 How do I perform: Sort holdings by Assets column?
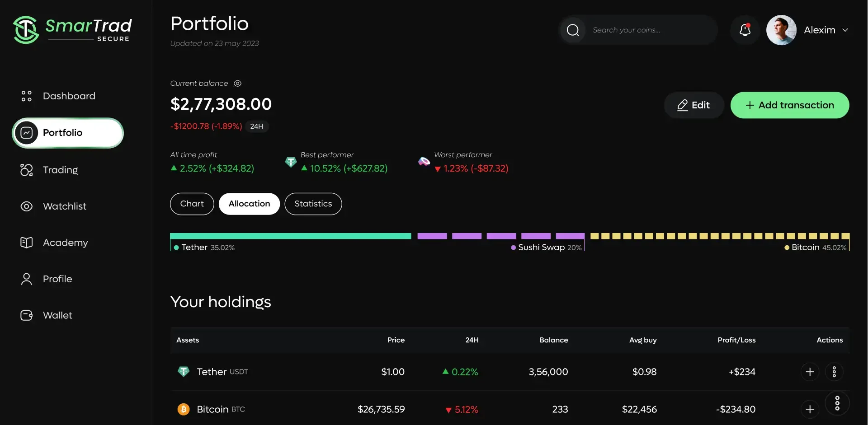click(x=188, y=340)
